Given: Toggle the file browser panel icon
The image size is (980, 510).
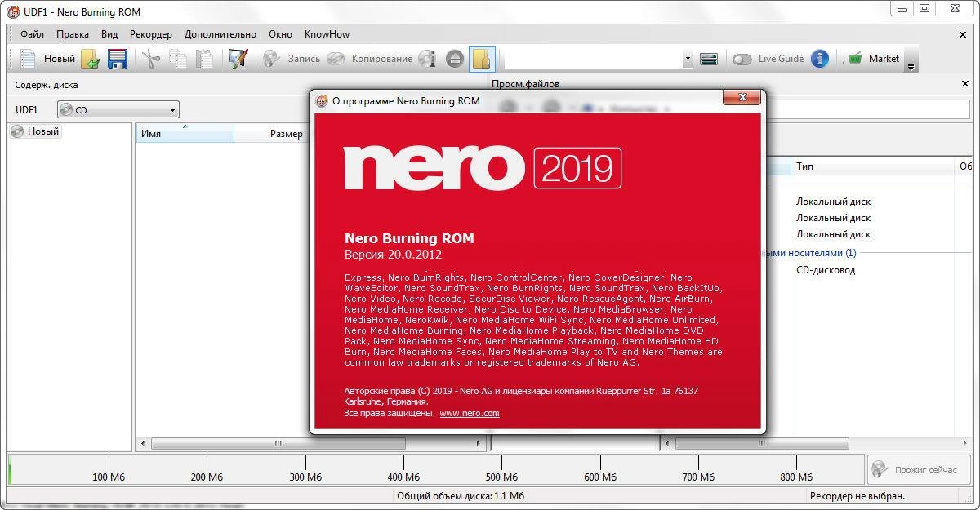Looking at the screenshot, I should point(482,59).
